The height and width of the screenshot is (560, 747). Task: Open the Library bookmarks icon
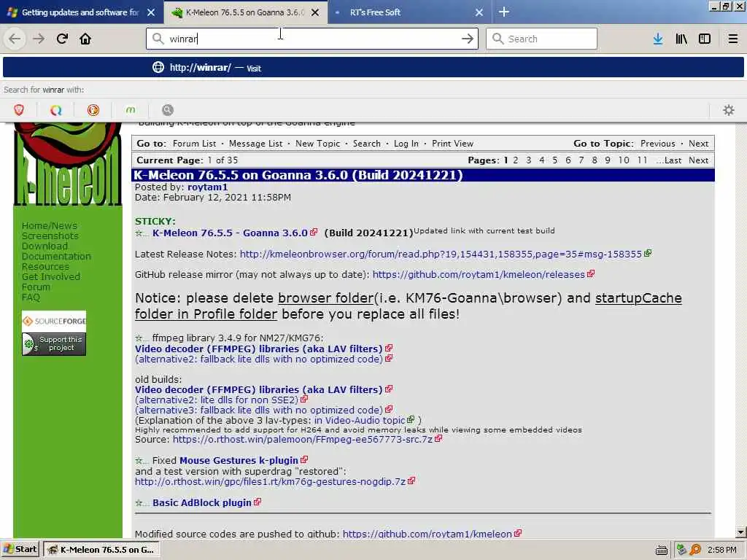coord(681,39)
